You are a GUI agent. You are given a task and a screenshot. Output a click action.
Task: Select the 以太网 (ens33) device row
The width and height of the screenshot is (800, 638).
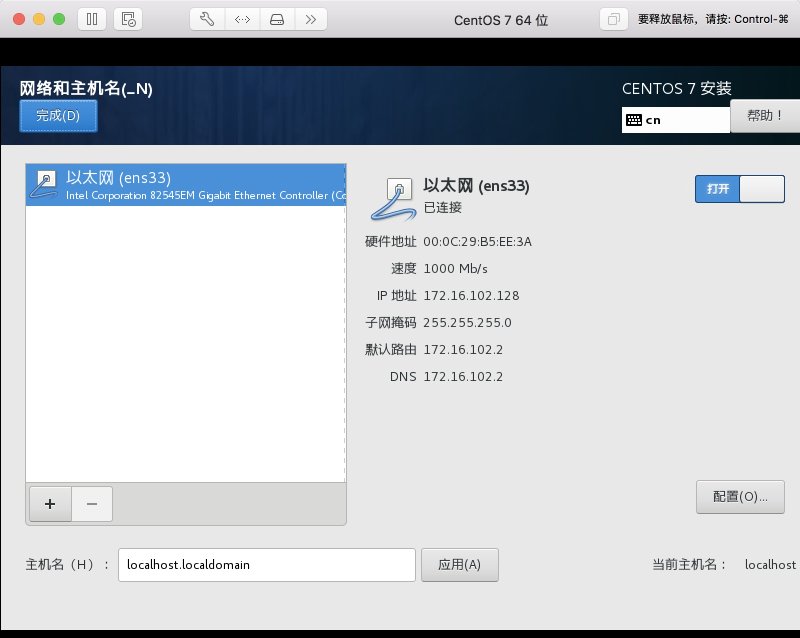coord(186,185)
